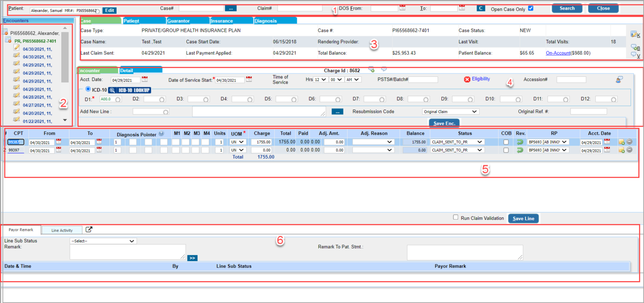This screenshot has height=303, width=644.
Task: Toggle the Open Case Only checkbox
Action: (531, 8)
